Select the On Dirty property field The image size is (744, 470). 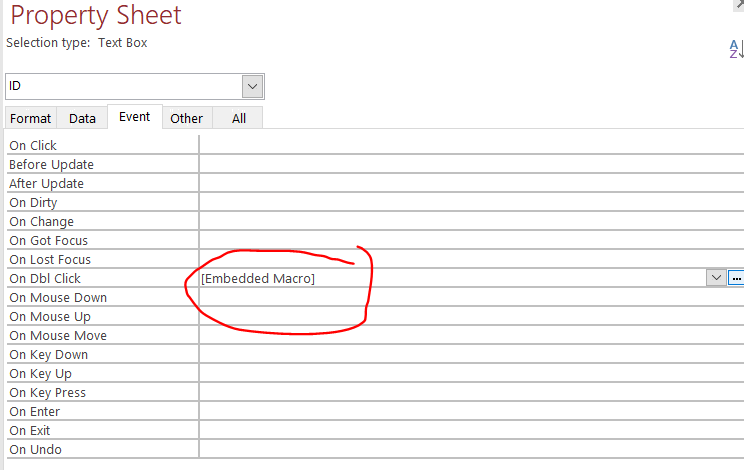(x=470, y=202)
